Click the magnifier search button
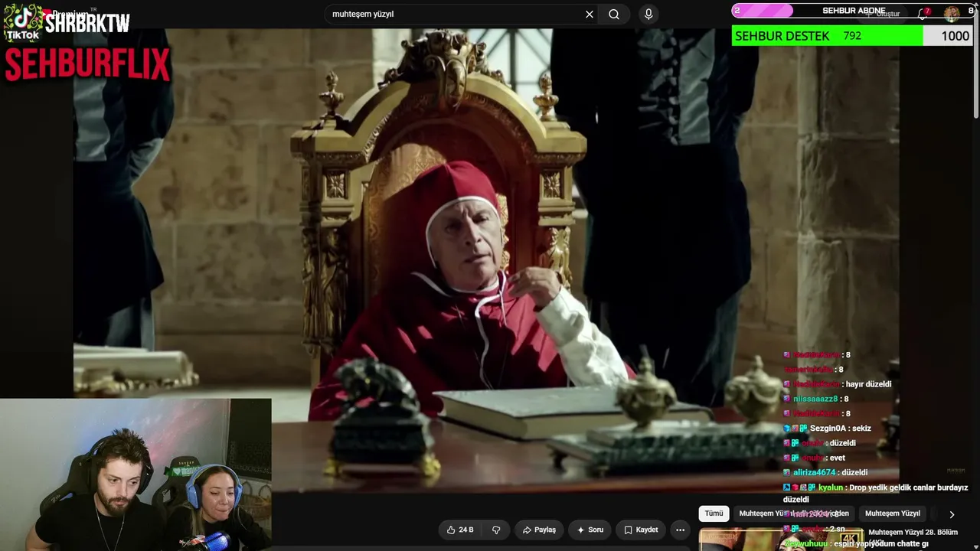The height and width of the screenshot is (551, 980). tap(614, 15)
